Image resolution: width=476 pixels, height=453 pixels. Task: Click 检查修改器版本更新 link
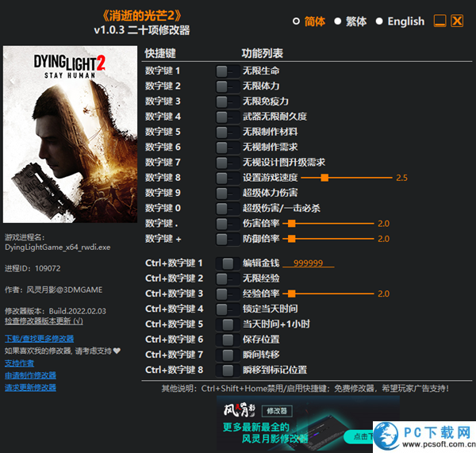coord(44,321)
